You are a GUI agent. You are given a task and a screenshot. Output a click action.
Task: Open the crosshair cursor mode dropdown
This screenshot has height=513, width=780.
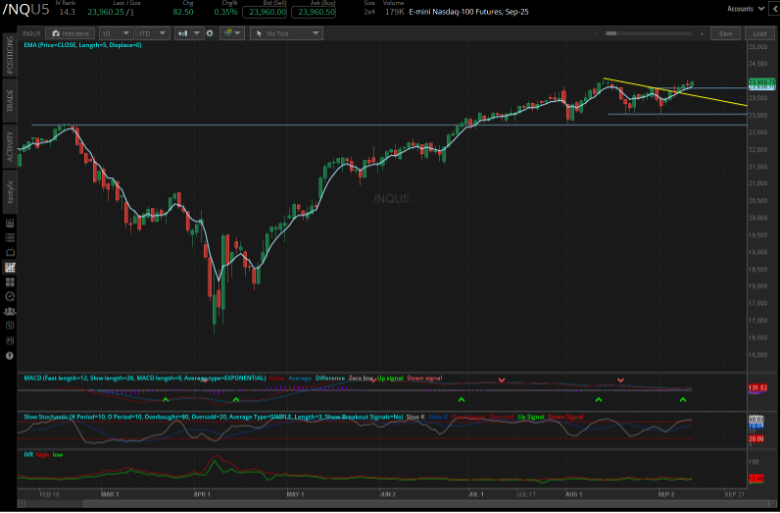232,33
